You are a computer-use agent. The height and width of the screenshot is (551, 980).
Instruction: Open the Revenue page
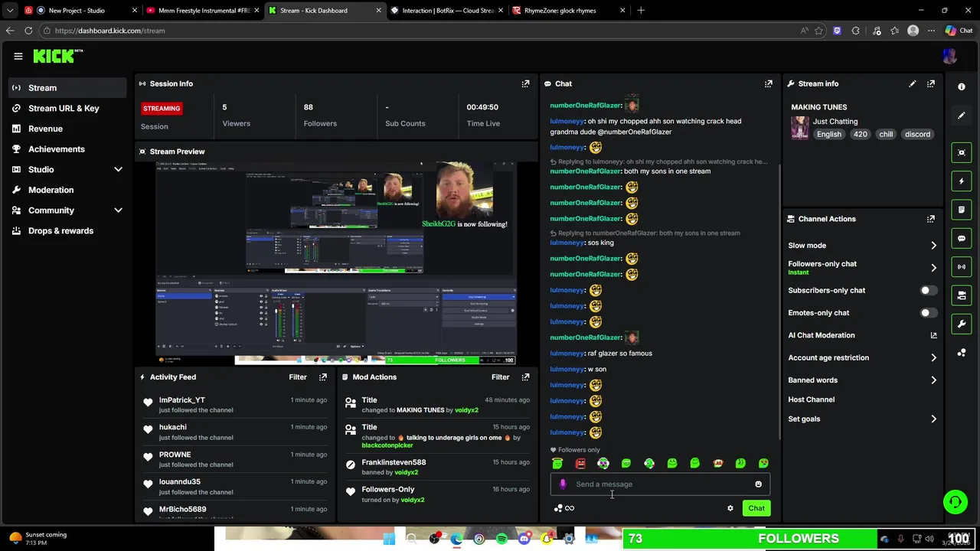point(68,129)
